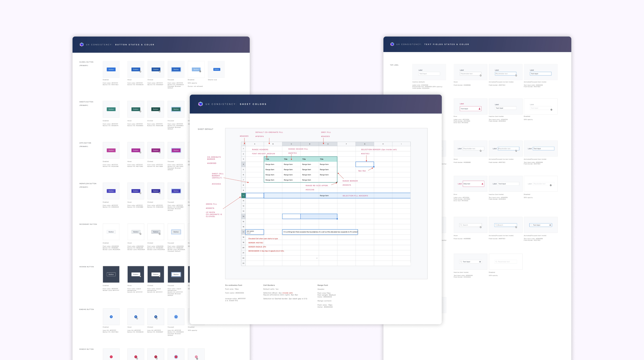Click the inline-label hover Placeholder text field
The width and height of the screenshot is (644, 360).
(x=473, y=149)
